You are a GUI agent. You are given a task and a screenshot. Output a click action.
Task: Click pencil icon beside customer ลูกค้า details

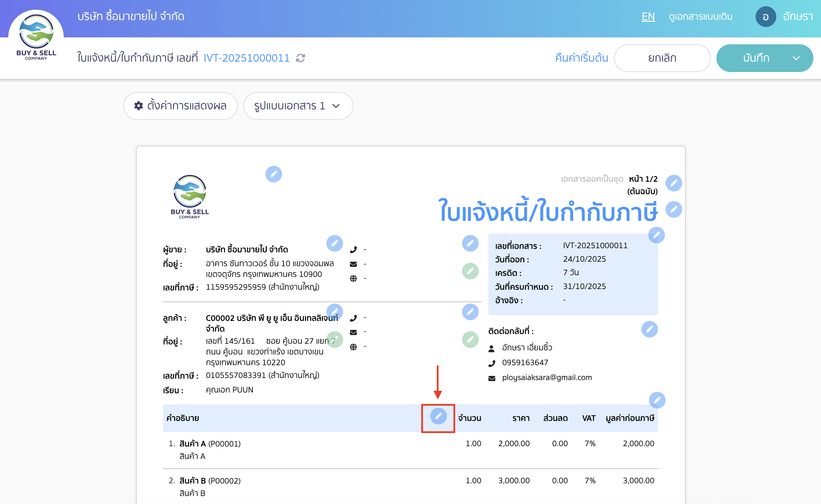click(x=334, y=312)
